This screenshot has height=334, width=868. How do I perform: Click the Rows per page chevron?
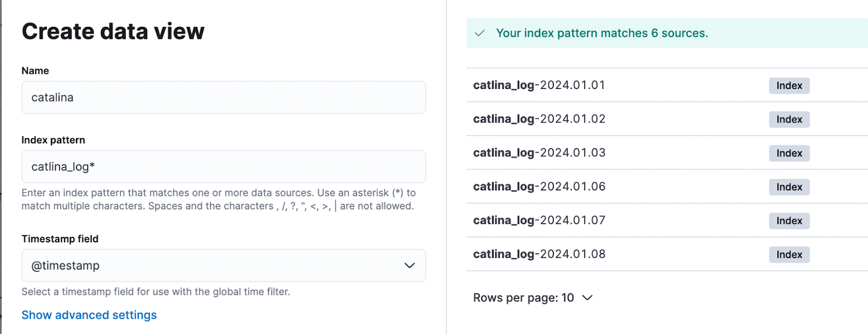pyautogui.click(x=588, y=298)
